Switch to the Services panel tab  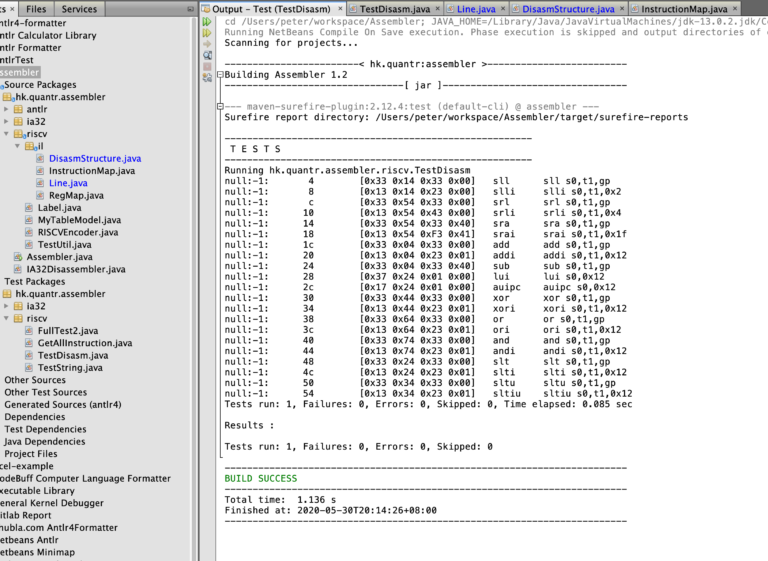click(x=79, y=9)
